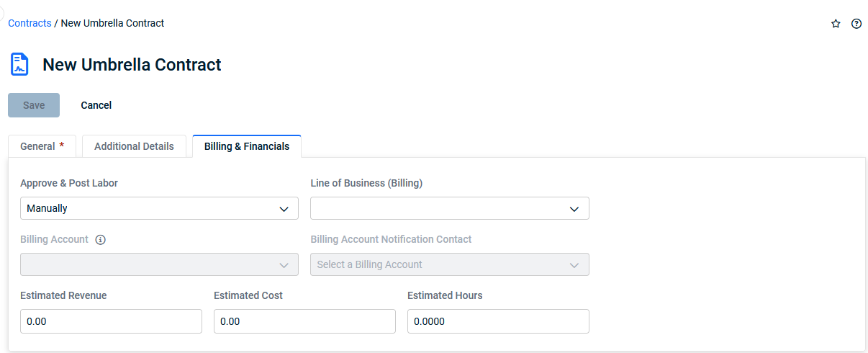
Task: Click the Billing Account Notification Contact label
Action: coord(391,239)
